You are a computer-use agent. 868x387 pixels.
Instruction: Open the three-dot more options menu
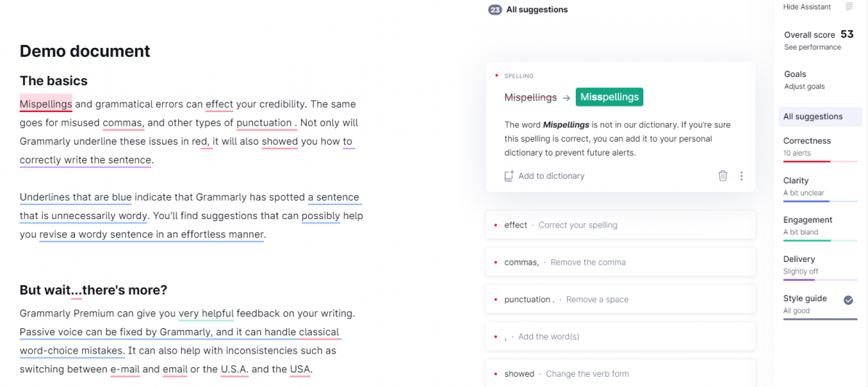click(742, 176)
